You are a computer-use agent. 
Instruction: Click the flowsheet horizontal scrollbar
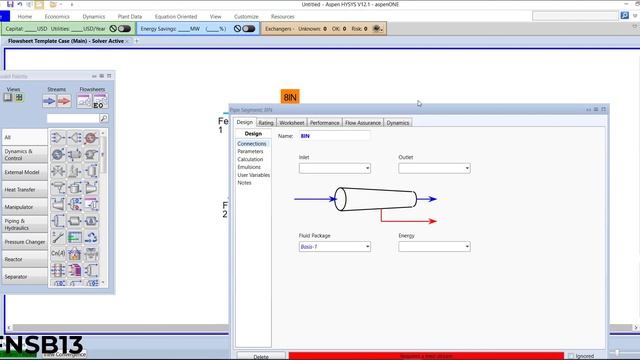coord(121,327)
